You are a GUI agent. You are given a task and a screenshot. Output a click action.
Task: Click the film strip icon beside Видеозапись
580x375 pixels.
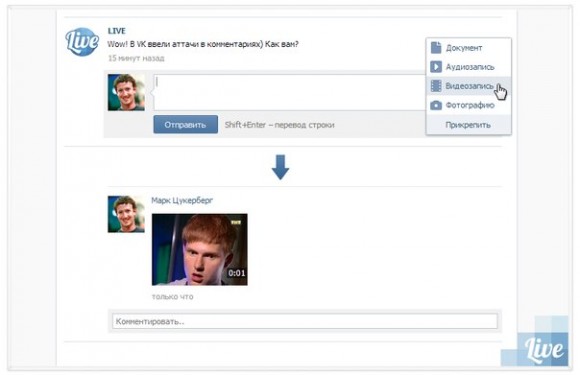(x=436, y=86)
